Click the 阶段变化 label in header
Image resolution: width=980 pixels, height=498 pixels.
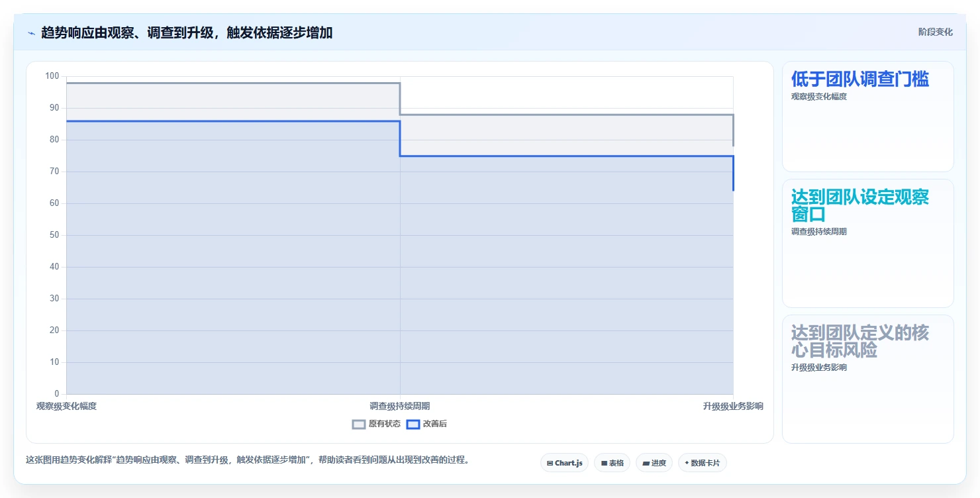pos(936,32)
